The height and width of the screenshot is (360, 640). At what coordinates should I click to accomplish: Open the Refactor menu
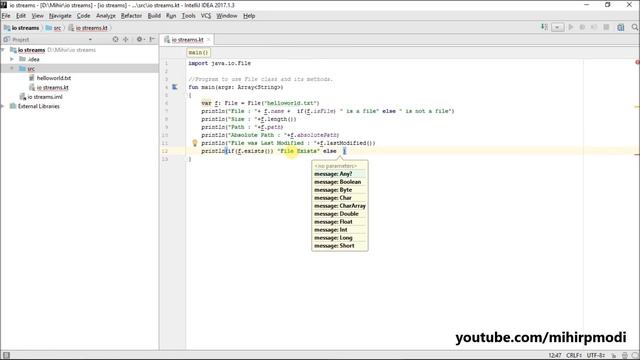click(x=131, y=16)
